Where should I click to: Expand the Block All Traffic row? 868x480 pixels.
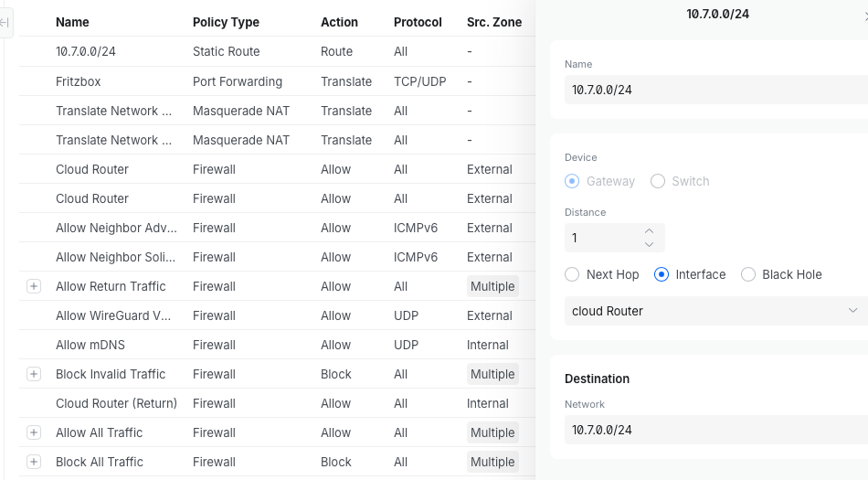click(x=34, y=462)
